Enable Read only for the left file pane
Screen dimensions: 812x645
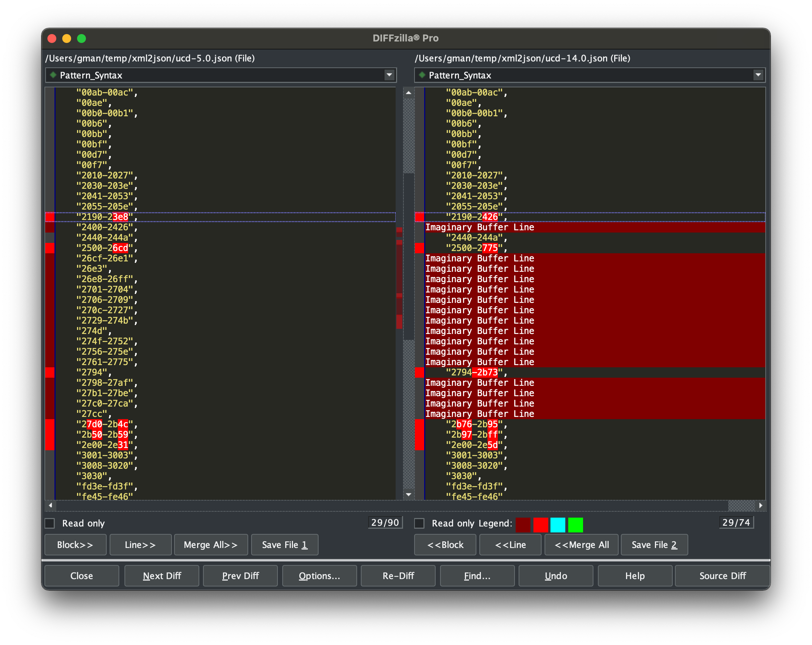click(x=49, y=523)
